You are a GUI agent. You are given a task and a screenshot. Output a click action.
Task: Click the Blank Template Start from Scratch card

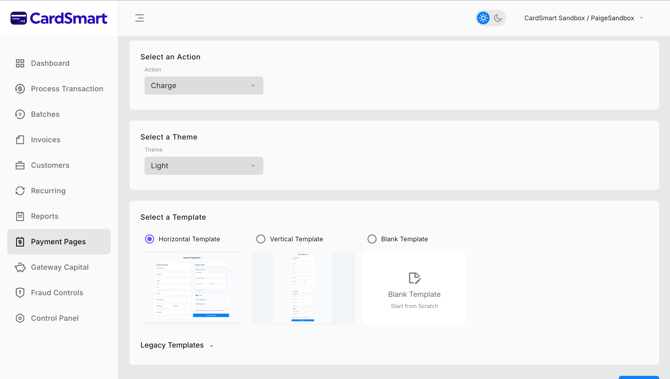(x=414, y=288)
